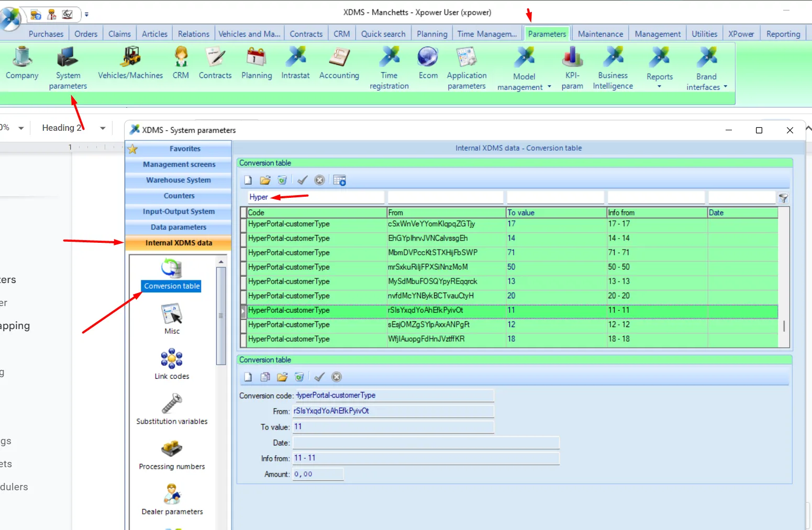The image size is (812, 530).
Task: Switch to the Reporting tab
Action: tap(783, 34)
